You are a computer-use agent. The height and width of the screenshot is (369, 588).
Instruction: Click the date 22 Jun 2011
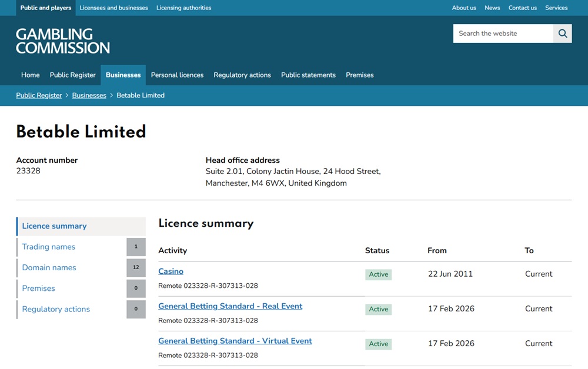(x=450, y=274)
